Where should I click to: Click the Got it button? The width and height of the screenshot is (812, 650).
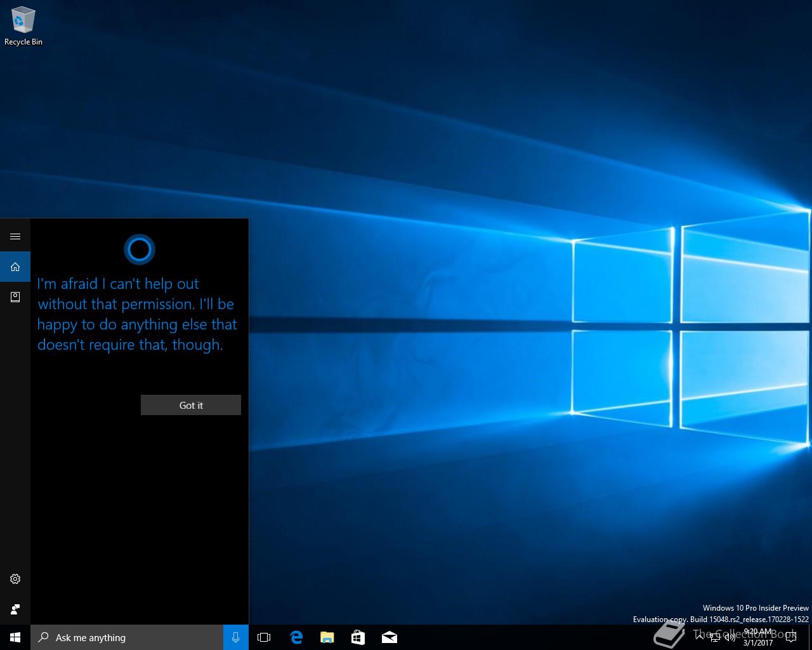click(x=191, y=405)
